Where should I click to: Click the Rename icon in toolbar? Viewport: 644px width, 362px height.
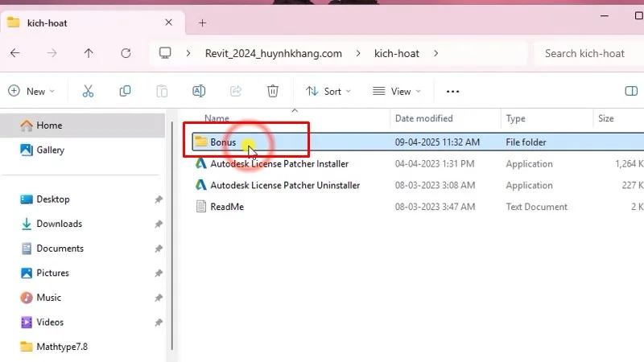tap(199, 91)
